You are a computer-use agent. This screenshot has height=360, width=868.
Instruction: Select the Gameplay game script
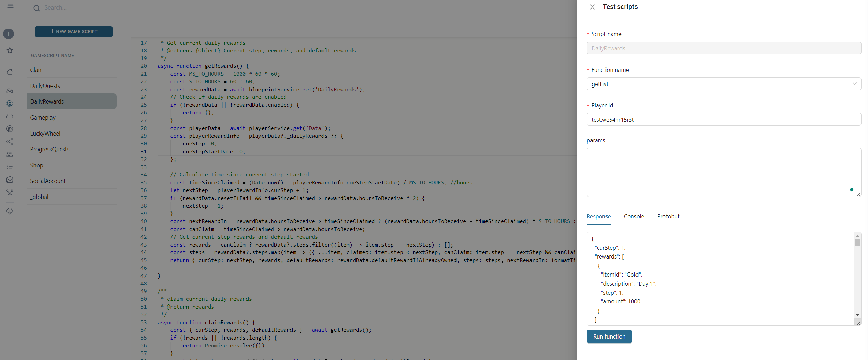72,118
